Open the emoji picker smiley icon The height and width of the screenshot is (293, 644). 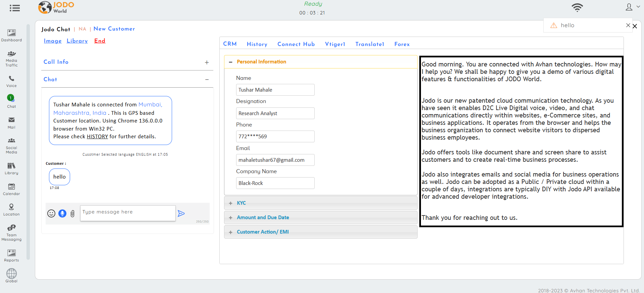[x=51, y=213]
